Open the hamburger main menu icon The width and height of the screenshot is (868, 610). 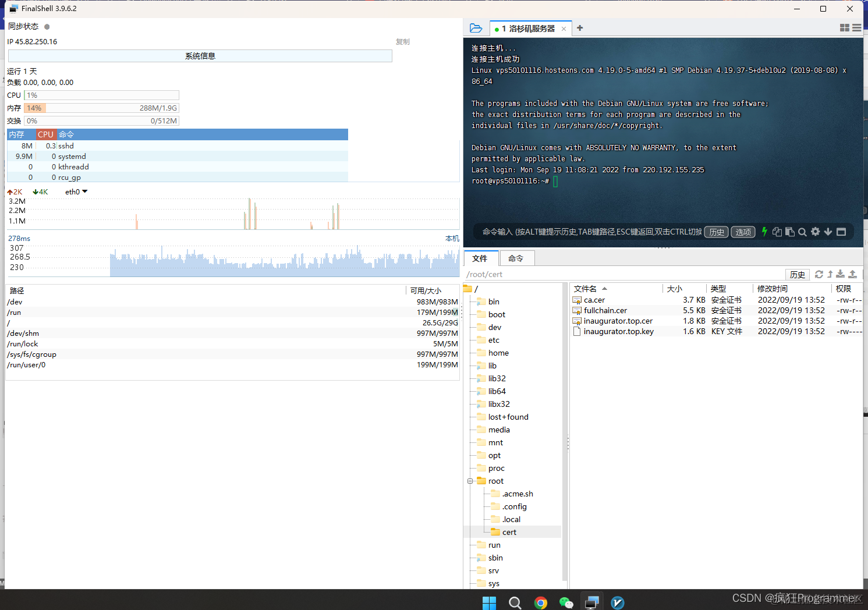pyautogui.click(x=857, y=28)
